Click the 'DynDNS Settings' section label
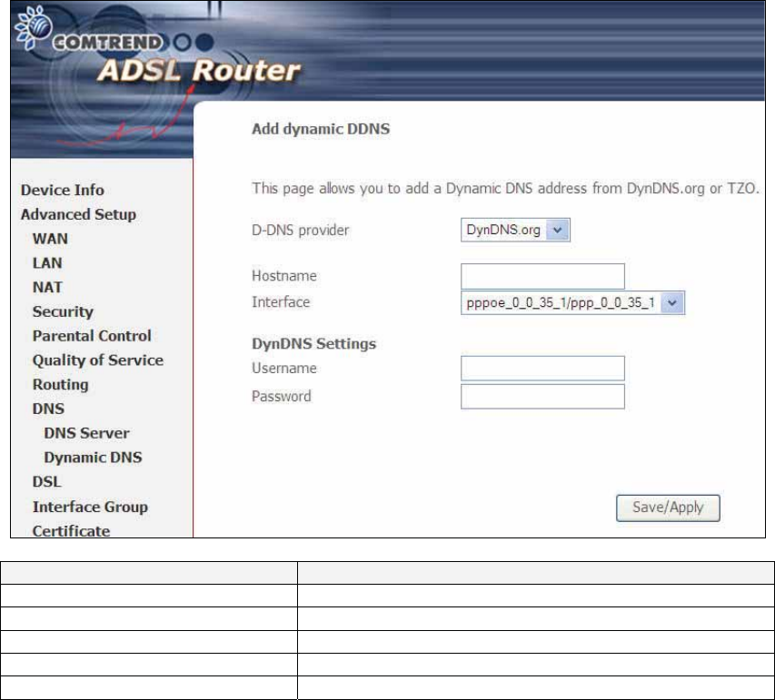This screenshot has height=700, width=775. [313, 344]
